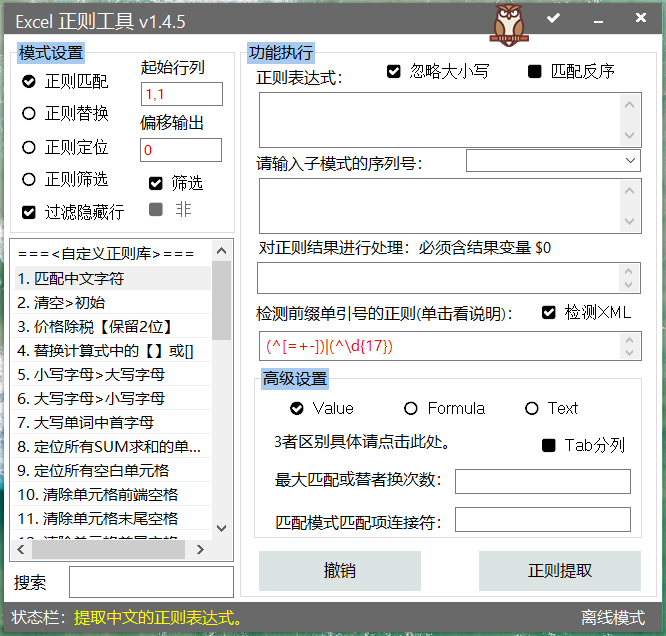The width and height of the screenshot is (666, 636).
Task: Click the 搜索 input box
Action: tap(151, 582)
